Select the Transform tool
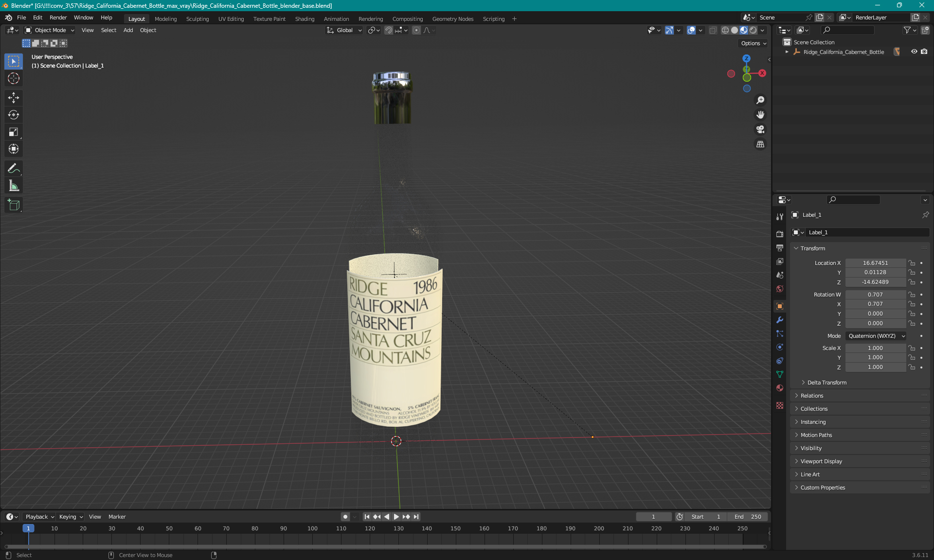Image resolution: width=934 pixels, height=560 pixels. point(14,149)
